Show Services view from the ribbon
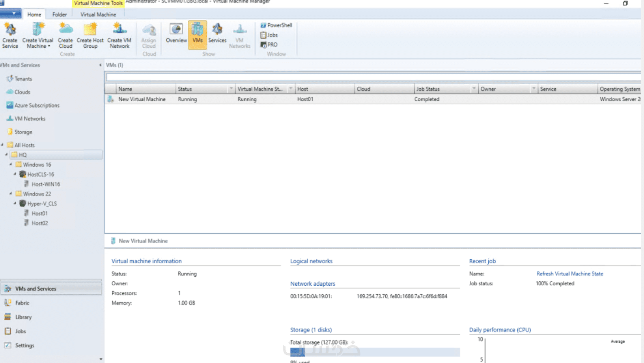The image size is (644, 363). (217, 33)
